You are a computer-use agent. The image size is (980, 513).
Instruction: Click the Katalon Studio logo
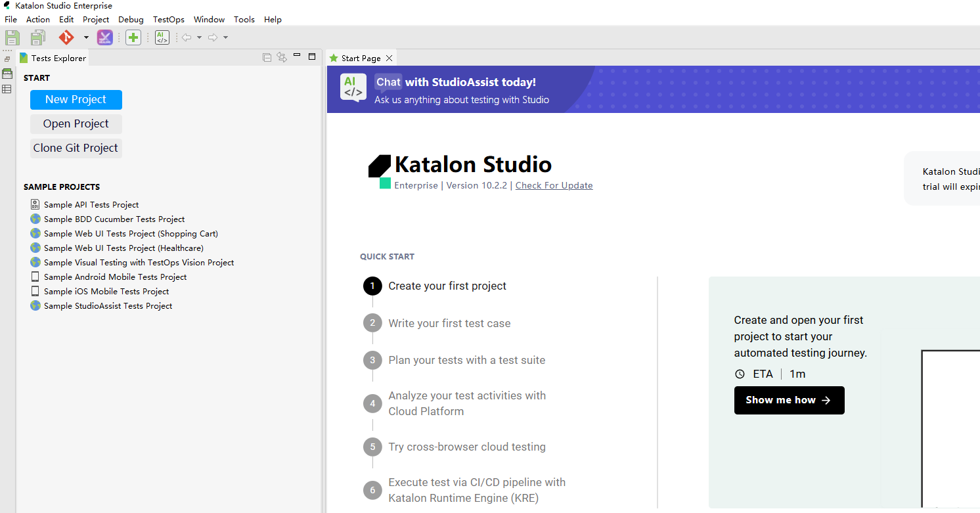[380, 172]
